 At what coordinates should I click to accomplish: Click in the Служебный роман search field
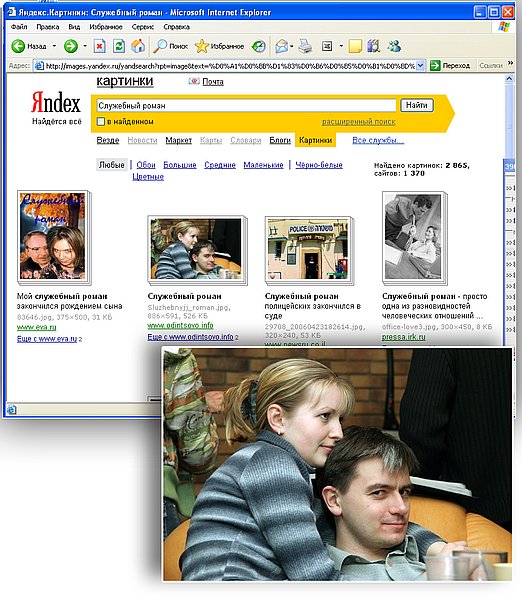click(247, 105)
